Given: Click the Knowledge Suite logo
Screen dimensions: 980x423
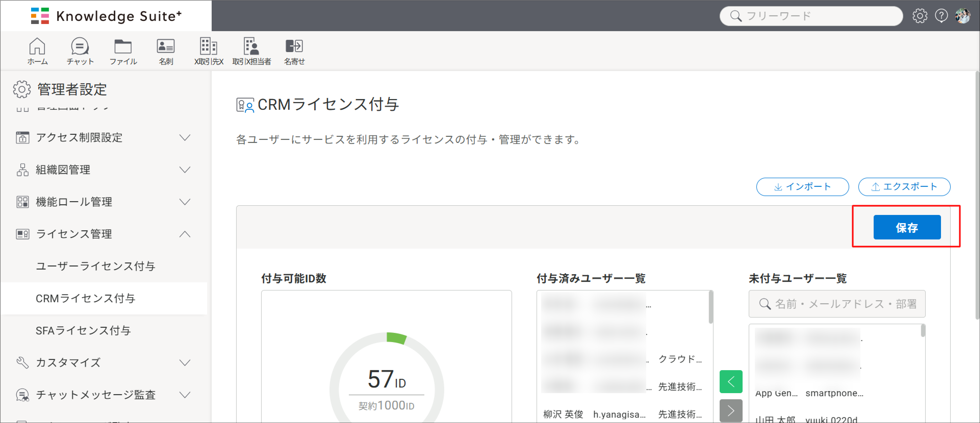Looking at the screenshot, I should pos(106,16).
